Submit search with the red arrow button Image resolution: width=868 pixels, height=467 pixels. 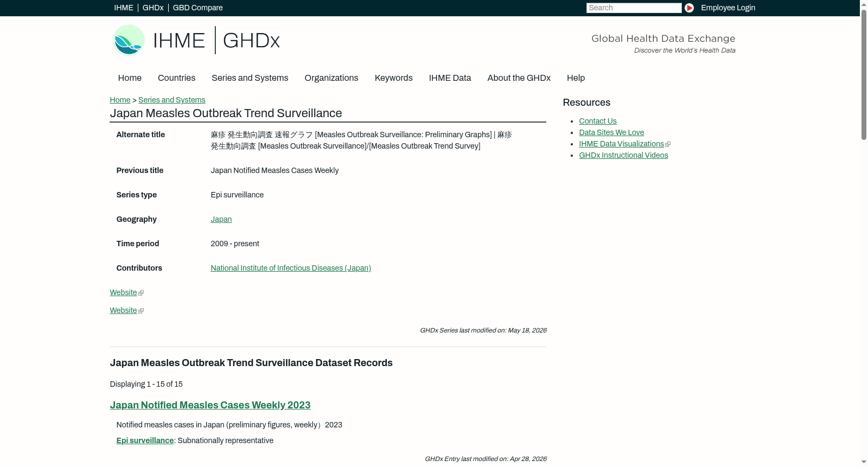click(x=689, y=8)
